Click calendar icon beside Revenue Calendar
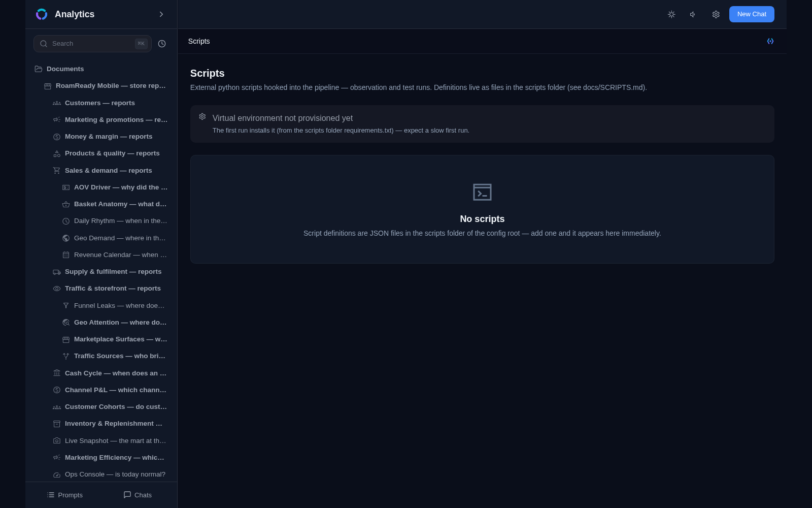This screenshot has width=812, height=508. coord(66,255)
